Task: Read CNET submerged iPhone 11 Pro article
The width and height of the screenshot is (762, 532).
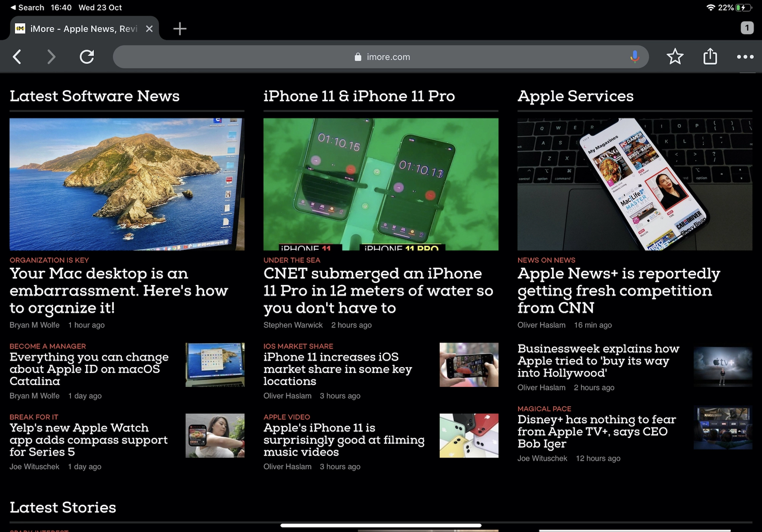Action: (378, 291)
